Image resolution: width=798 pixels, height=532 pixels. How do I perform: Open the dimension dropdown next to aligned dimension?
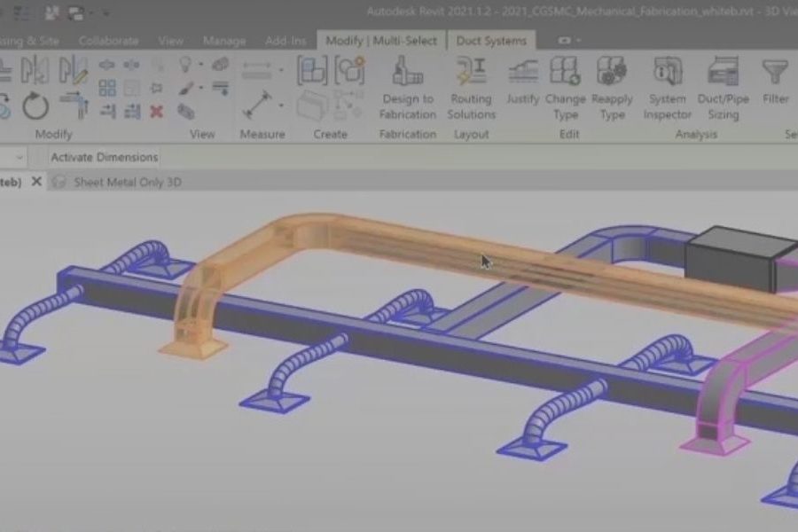pos(282,69)
